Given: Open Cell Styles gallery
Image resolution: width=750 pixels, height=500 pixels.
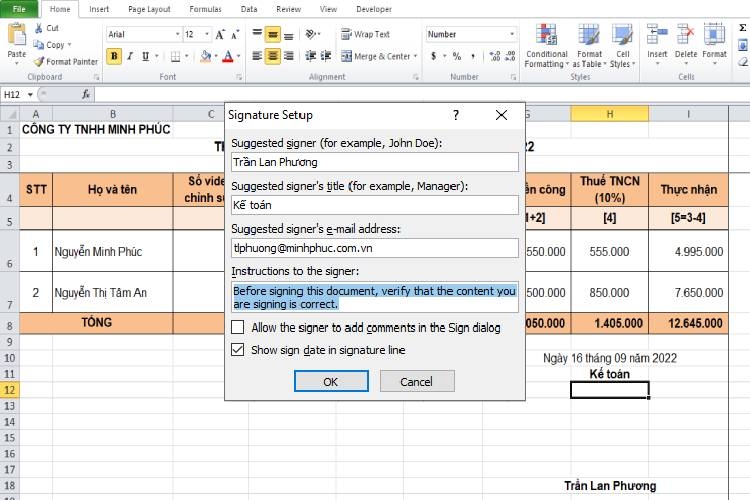Looking at the screenshot, I should pyautogui.click(x=622, y=46).
